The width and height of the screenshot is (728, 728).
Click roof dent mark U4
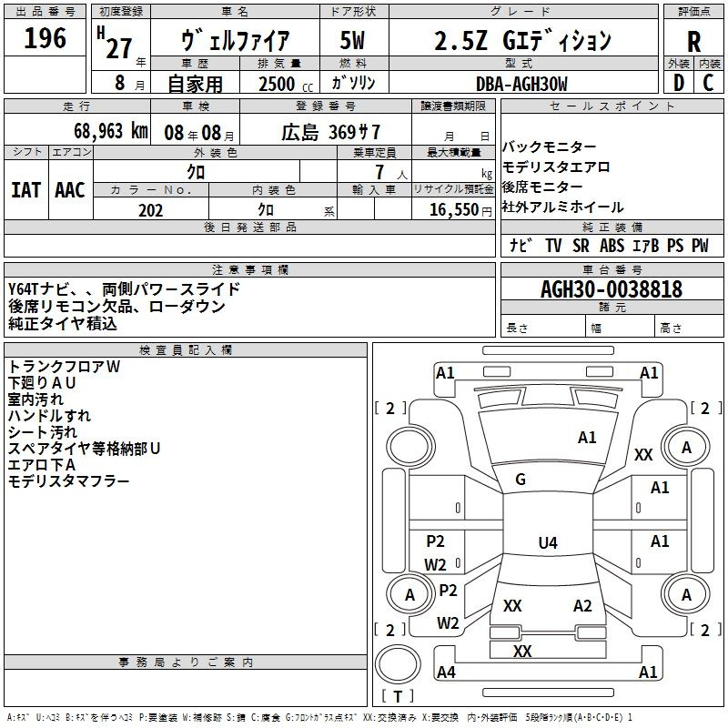pos(548,542)
